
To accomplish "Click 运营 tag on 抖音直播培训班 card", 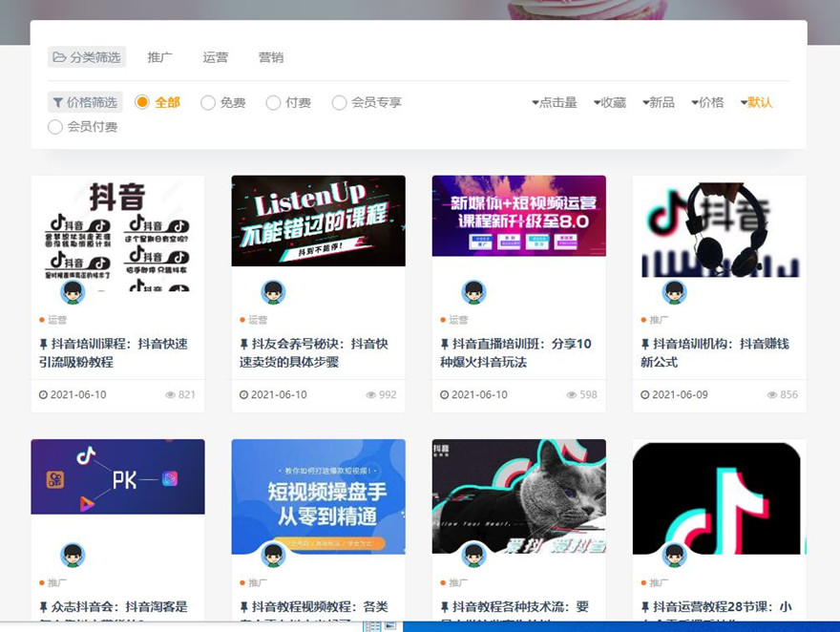I will click(x=458, y=320).
